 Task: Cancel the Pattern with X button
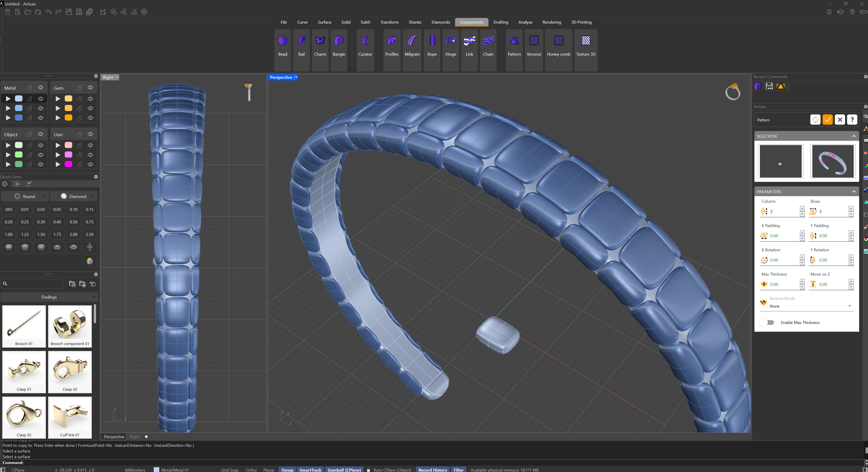pos(840,120)
